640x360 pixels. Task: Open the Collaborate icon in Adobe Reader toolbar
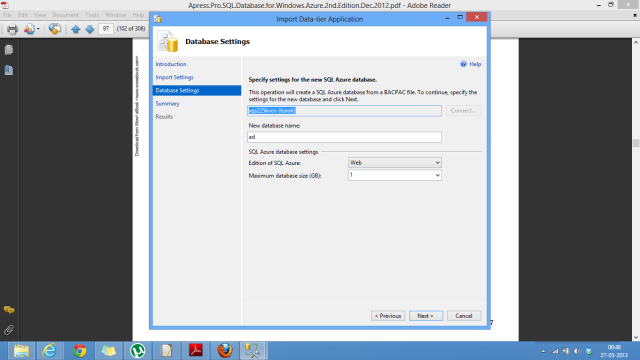(x=29, y=29)
